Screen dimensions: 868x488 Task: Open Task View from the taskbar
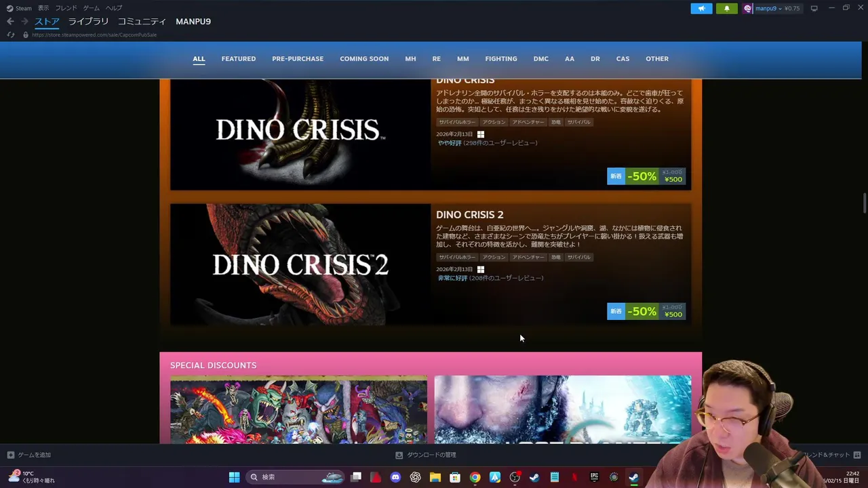(x=356, y=477)
